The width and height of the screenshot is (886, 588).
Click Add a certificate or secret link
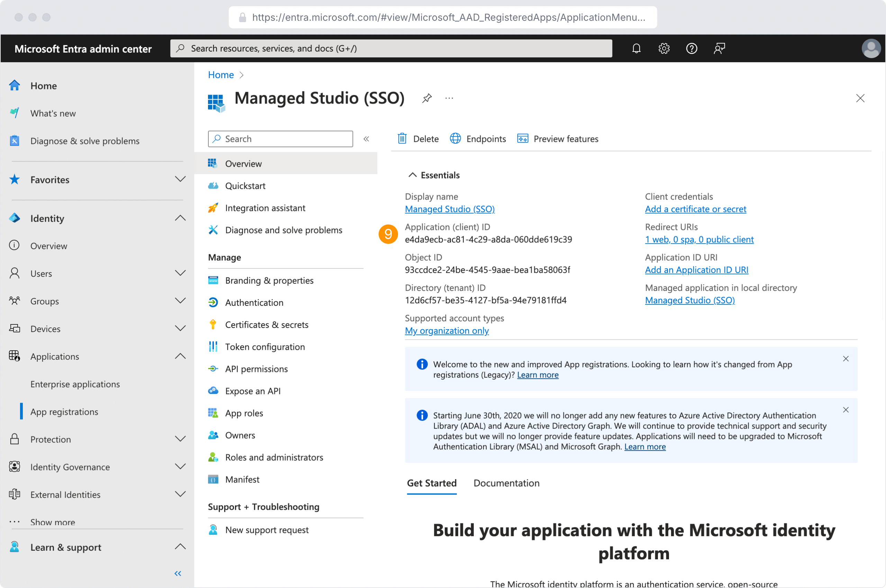(695, 209)
